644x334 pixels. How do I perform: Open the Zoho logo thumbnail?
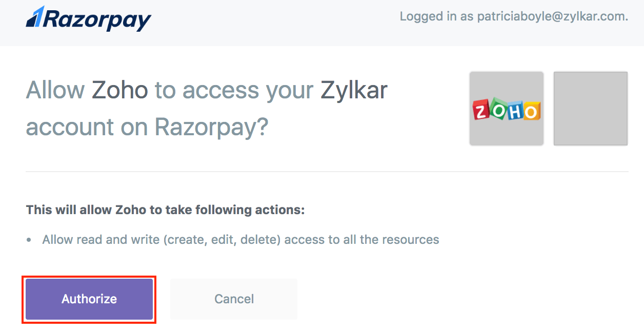(507, 108)
